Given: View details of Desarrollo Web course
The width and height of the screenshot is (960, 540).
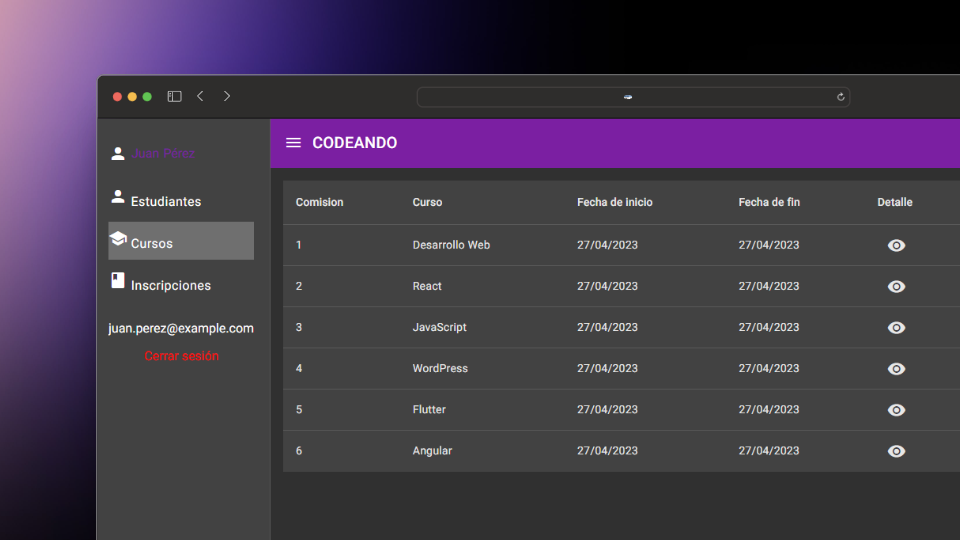Looking at the screenshot, I should 896,245.
